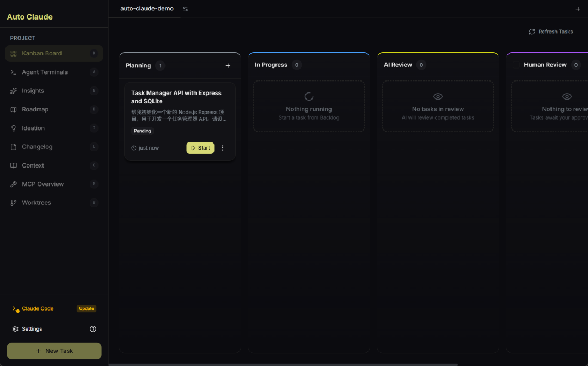Click the eye icon in AI Review column
Viewport: 588px width, 366px height.
coord(438,96)
